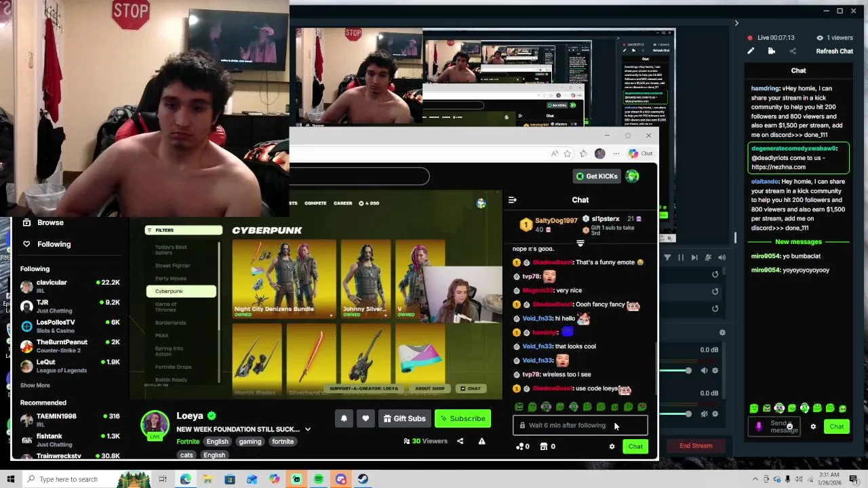Open File Explorer from the taskbar
This screenshot has height=488, width=868.
[208, 479]
